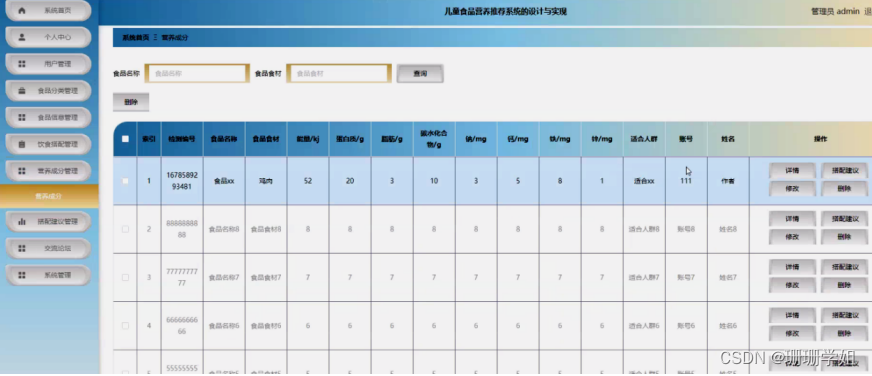Screen dimensions: 872x376
Task: Click the 管理员 admin label at top right
Action: click(x=835, y=12)
